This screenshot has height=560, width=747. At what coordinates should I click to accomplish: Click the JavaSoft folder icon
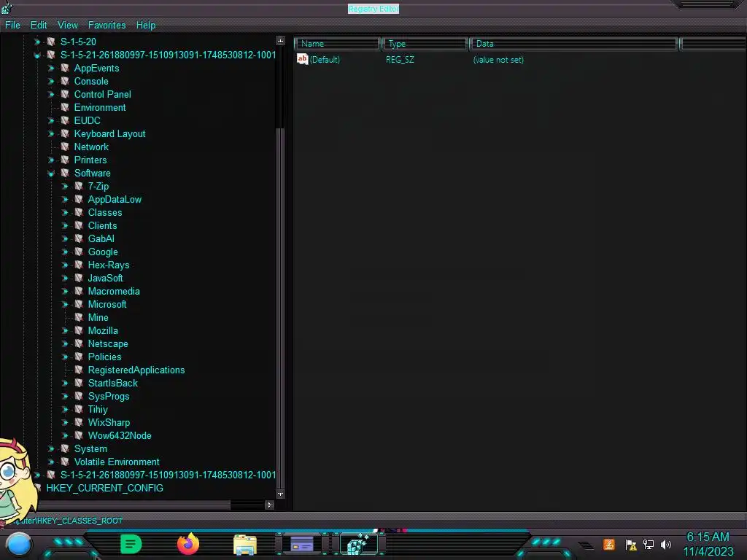click(x=79, y=278)
